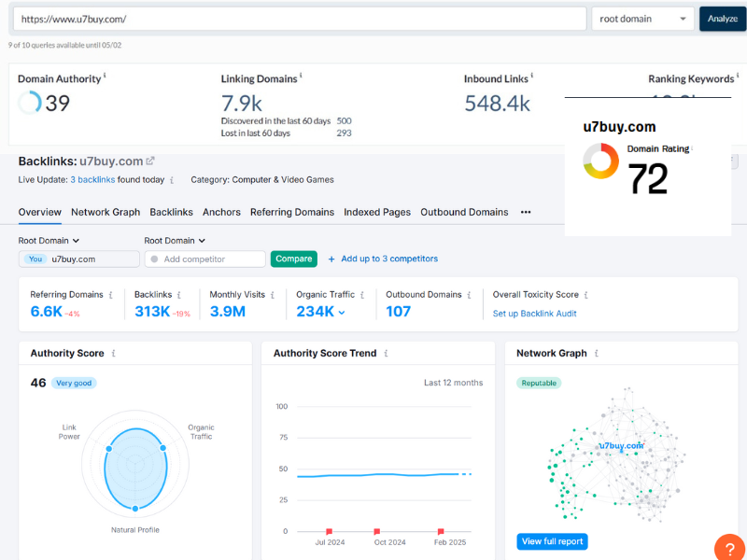Open the 'root domain' scope dropdown
This screenshot has height=560, width=747.
tap(642, 19)
